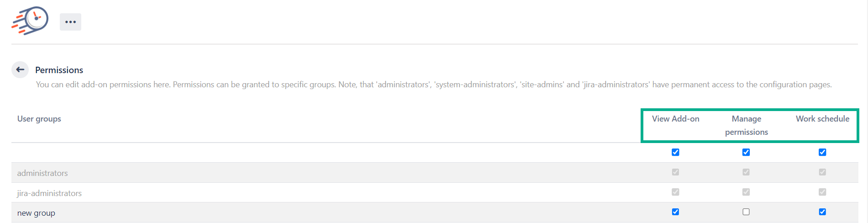Click jira-administrators Work schedule checkbox
The height and width of the screenshot is (223, 868).
point(822,192)
